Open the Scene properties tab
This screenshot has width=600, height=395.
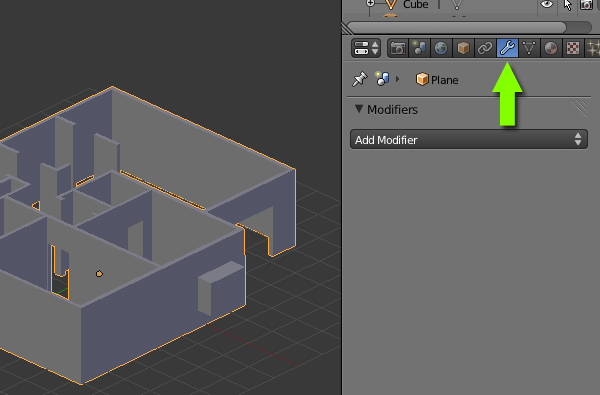click(420, 48)
